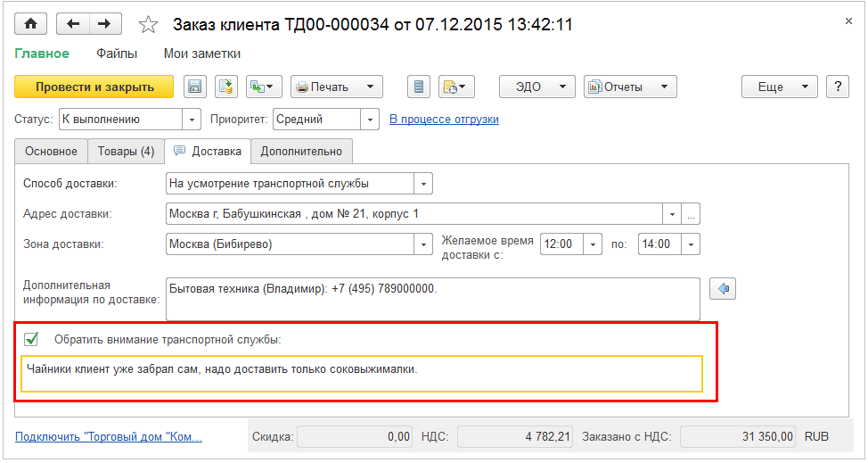Expand Зона доставки dropdown
Viewport: 868px width, 463px height.
423,244
